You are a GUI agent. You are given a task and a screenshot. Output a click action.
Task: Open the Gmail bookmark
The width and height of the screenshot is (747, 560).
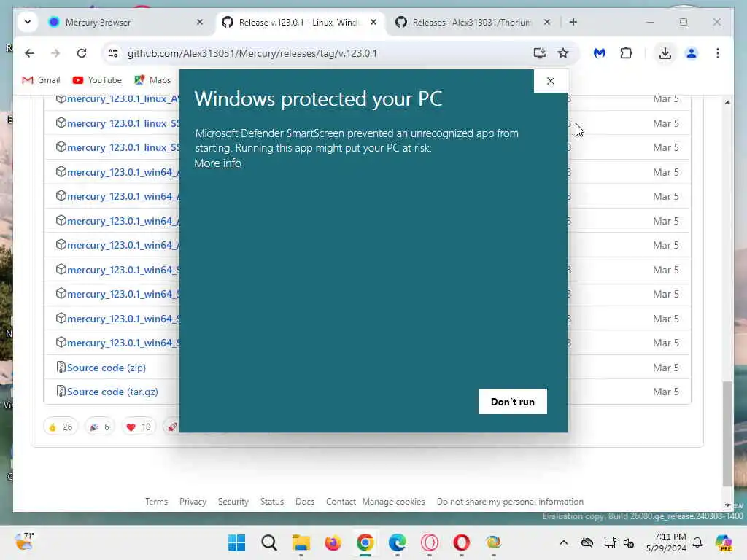click(x=41, y=80)
